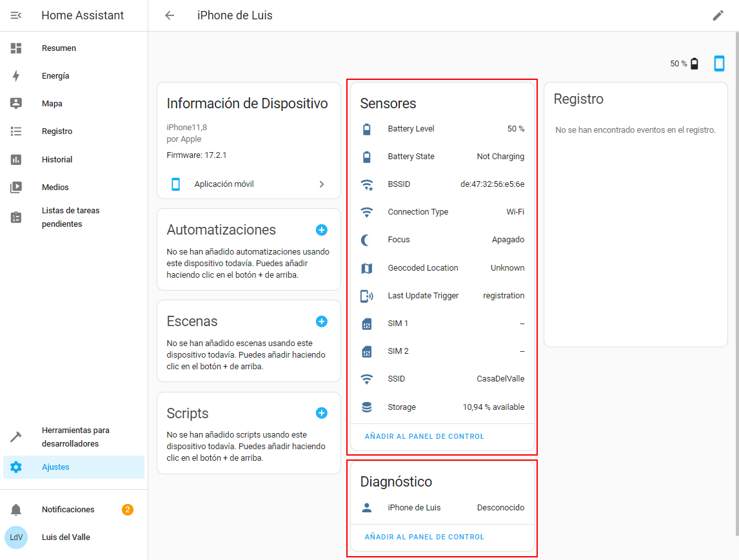Click the SIM 2 card icon
This screenshot has width=739, height=560.
367,352
